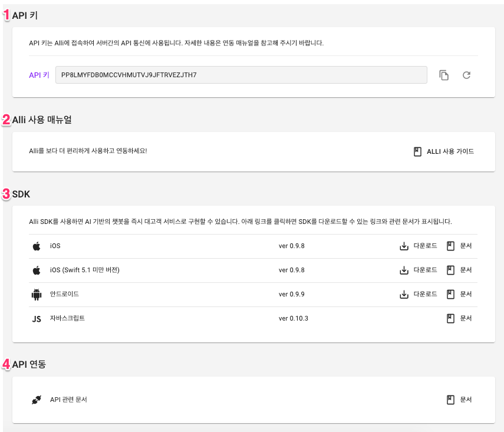Click document icon in API 관련 문서 row

click(450, 400)
